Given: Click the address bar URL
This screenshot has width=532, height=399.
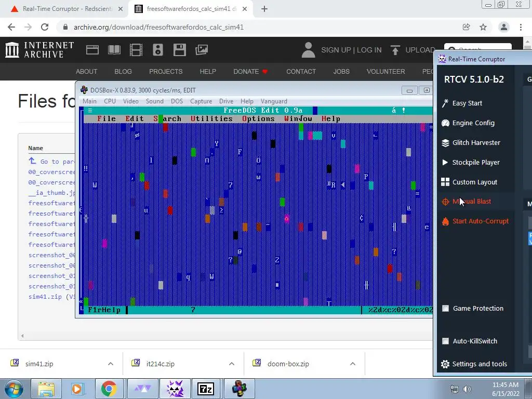Looking at the screenshot, I should point(159,27).
